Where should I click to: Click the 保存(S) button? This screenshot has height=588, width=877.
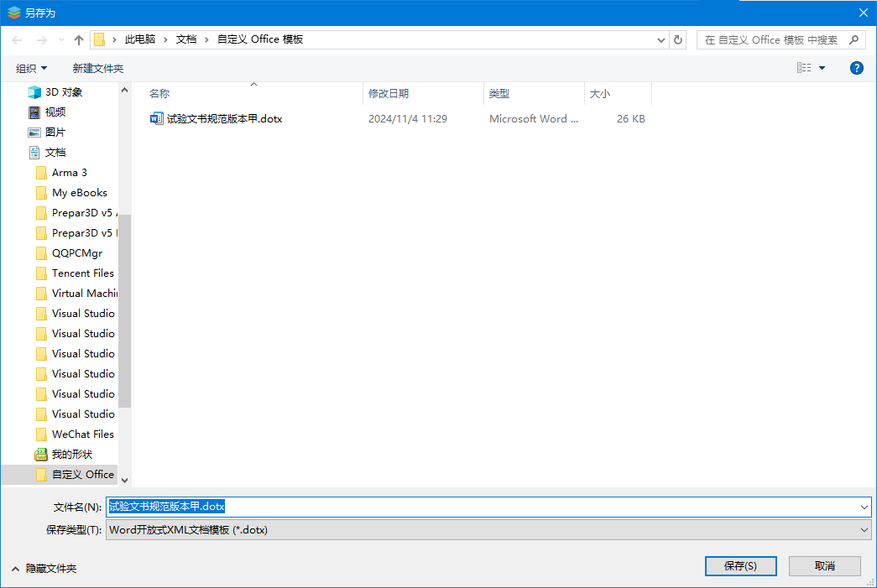740,566
